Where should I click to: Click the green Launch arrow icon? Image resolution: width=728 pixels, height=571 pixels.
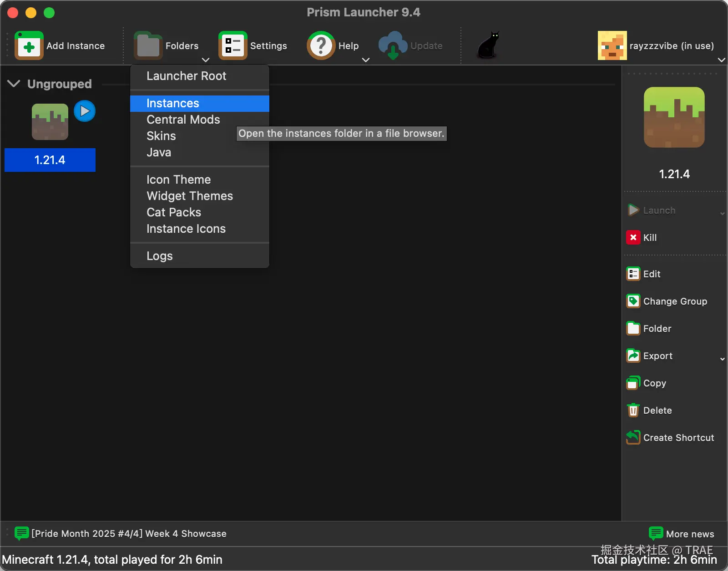[x=633, y=210]
